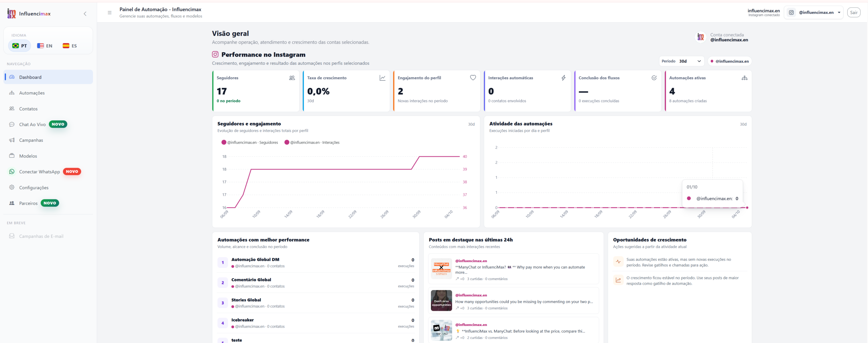Image resolution: width=868 pixels, height=343 pixels.
Task: Open the @influencimax.en account dropdown in header
Action: pyautogui.click(x=813, y=13)
